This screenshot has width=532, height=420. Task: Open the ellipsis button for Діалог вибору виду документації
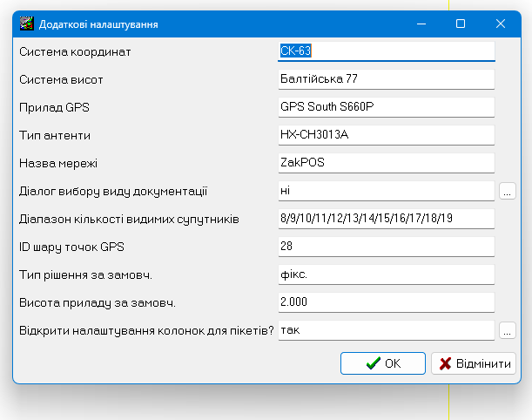[x=508, y=190]
